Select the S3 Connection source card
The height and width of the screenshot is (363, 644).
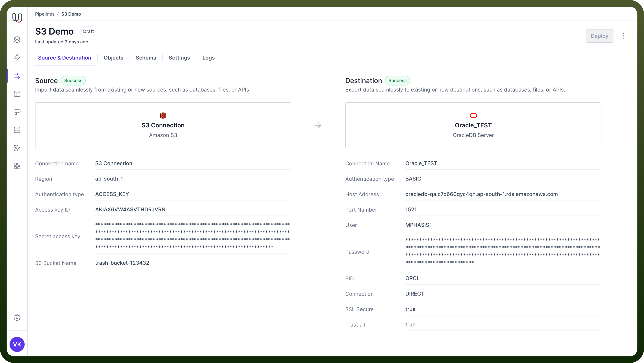[163, 125]
